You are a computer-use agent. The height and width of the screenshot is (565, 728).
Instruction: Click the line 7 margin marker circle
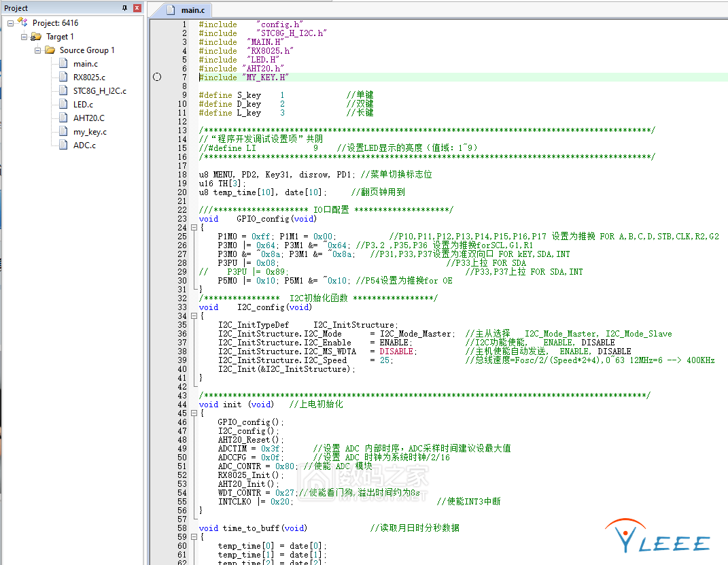tap(157, 77)
